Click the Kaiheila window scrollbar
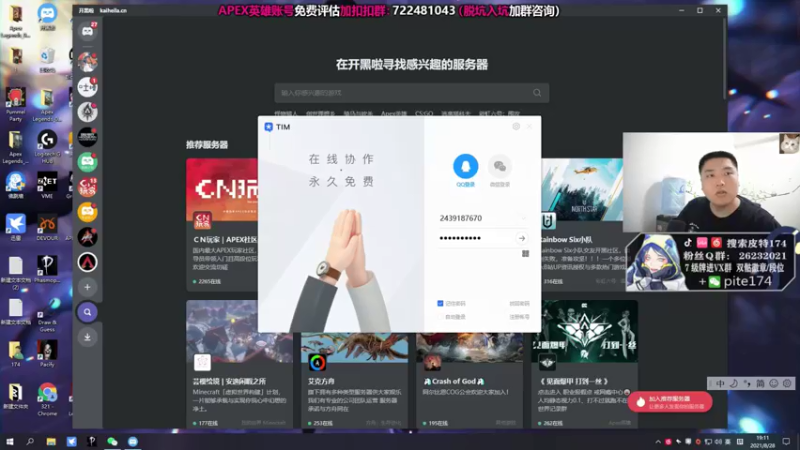This screenshot has height=450, width=800. tap(724, 59)
